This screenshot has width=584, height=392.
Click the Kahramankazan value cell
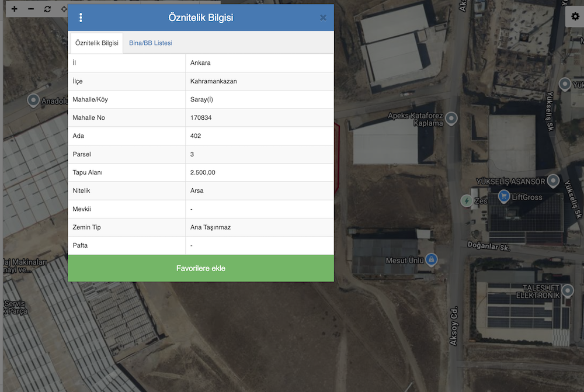pos(260,81)
